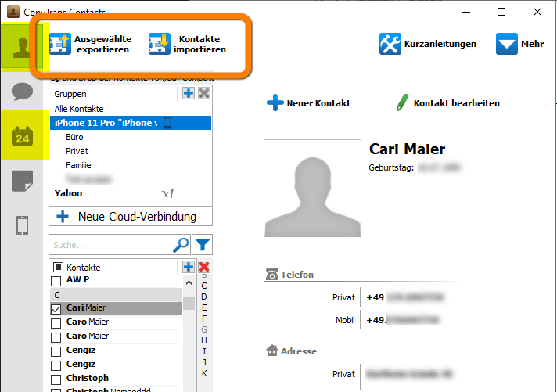The width and height of the screenshot is (557, 392).
Task: Delete selected contact with red X
Action: (204, 267)
